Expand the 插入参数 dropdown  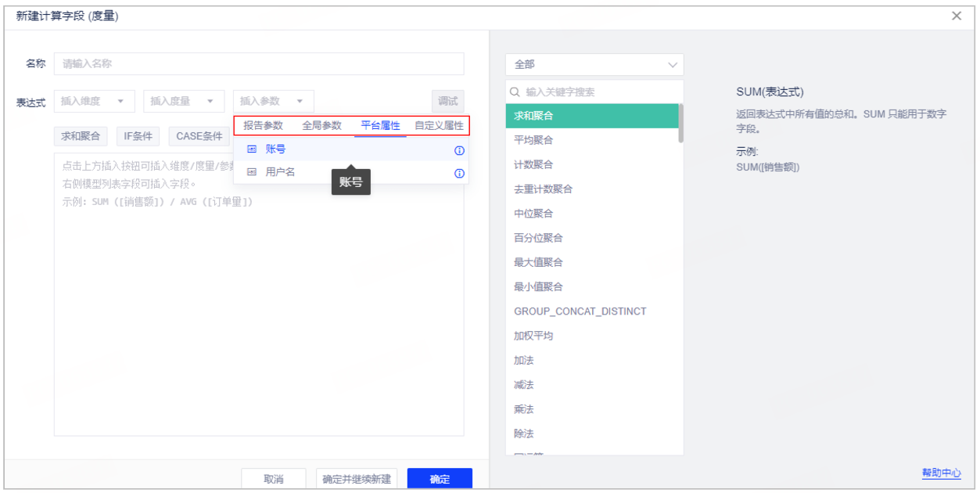[273, 102]
